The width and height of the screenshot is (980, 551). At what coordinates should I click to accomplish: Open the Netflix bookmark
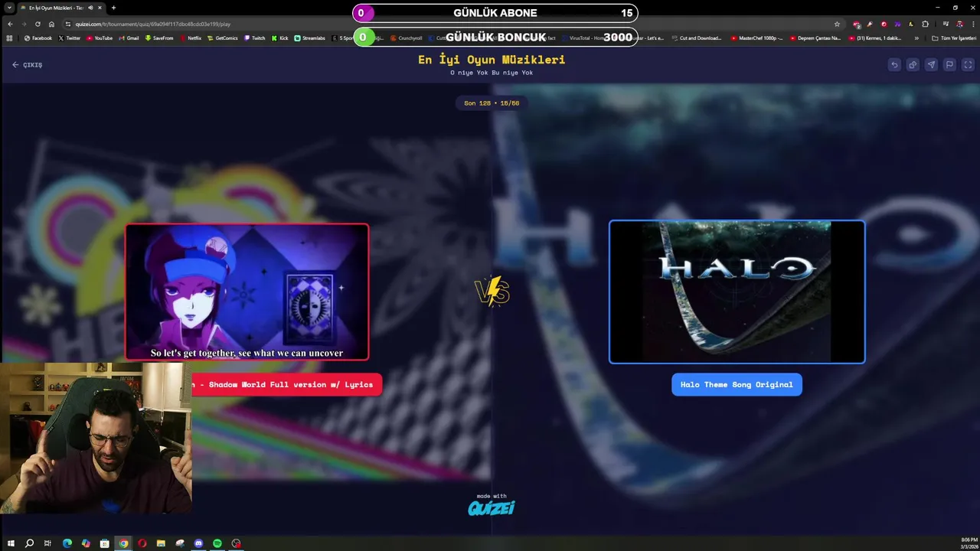191,37
